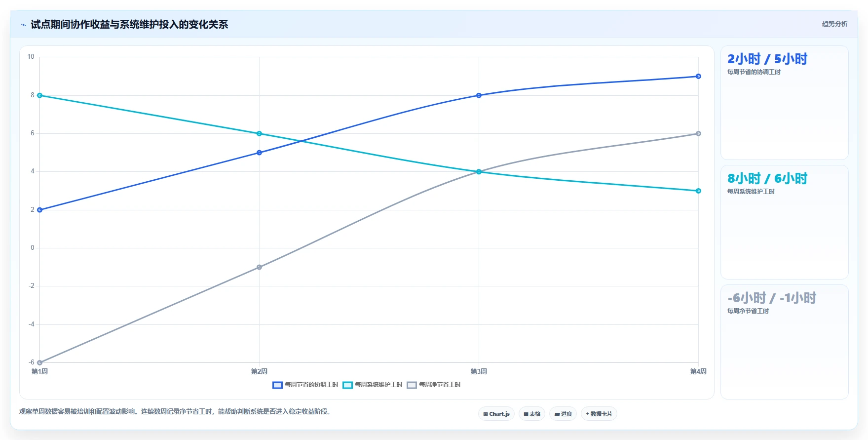The width and height of the screenshot is (868, 440).
Task: Click the gray legend swatch for 净节省工时
Action: click(x=412, y=385)
